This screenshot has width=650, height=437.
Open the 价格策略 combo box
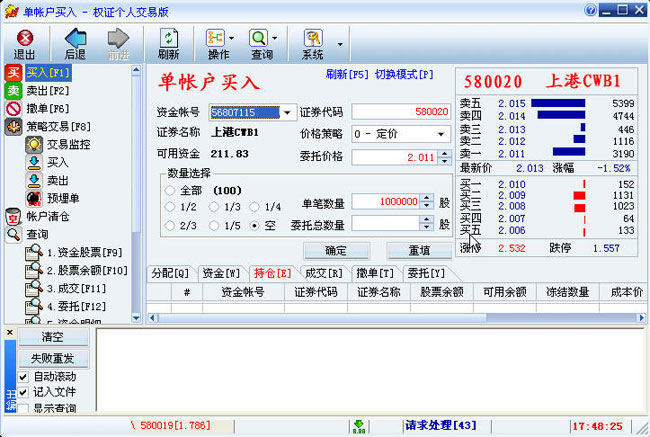click(x=441, y=133)
